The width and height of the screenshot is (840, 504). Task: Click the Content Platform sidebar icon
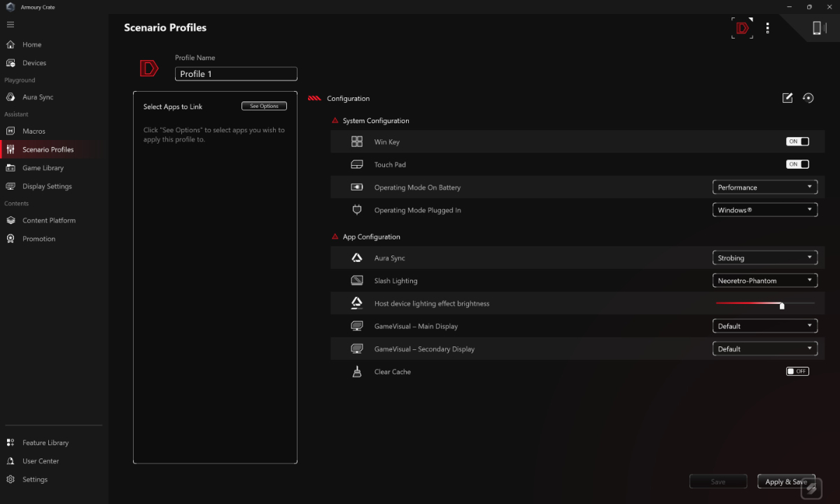click(x=10, y=220)
